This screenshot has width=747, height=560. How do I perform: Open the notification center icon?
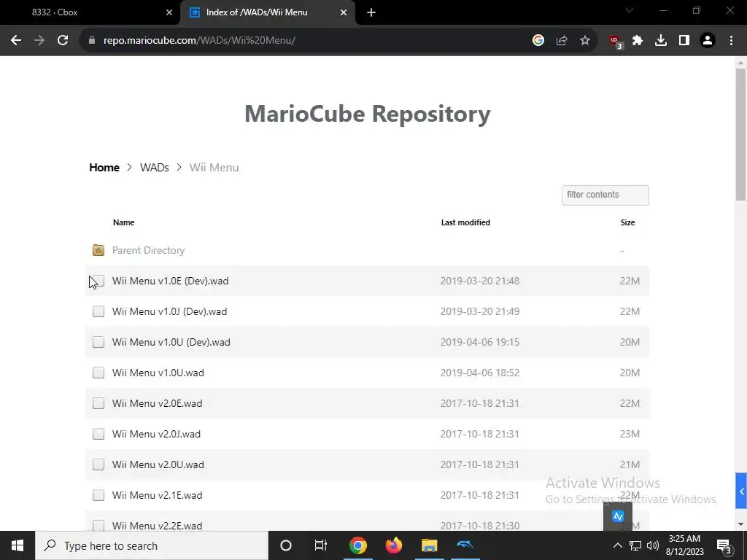(x=724, y=546)
